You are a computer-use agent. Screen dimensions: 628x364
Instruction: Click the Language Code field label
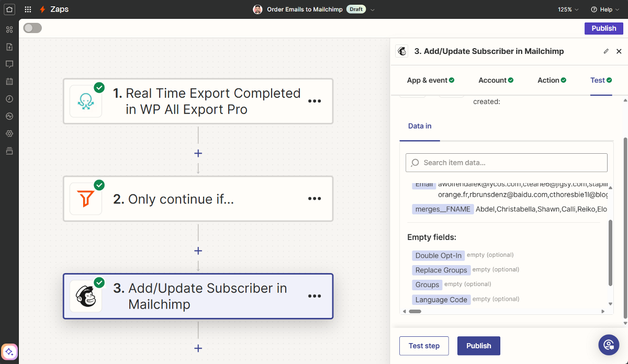pos(441,300)
